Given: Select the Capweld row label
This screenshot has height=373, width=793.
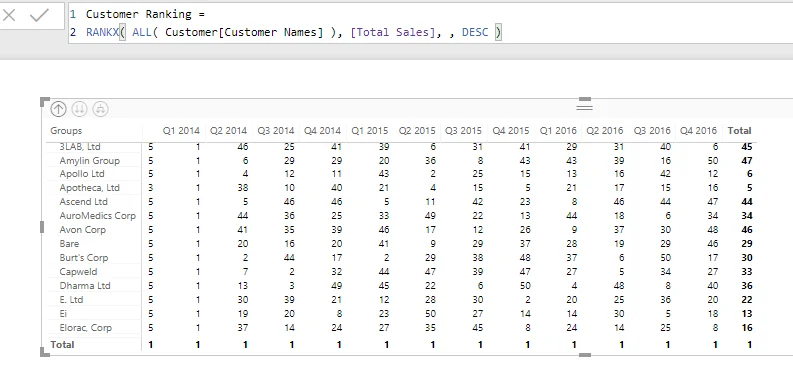Looking at the screenshot, I should coord(78,272).
